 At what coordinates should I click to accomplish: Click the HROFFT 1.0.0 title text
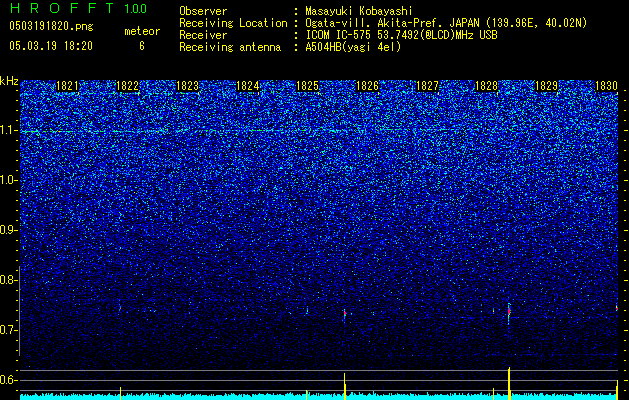coord(78,8)
